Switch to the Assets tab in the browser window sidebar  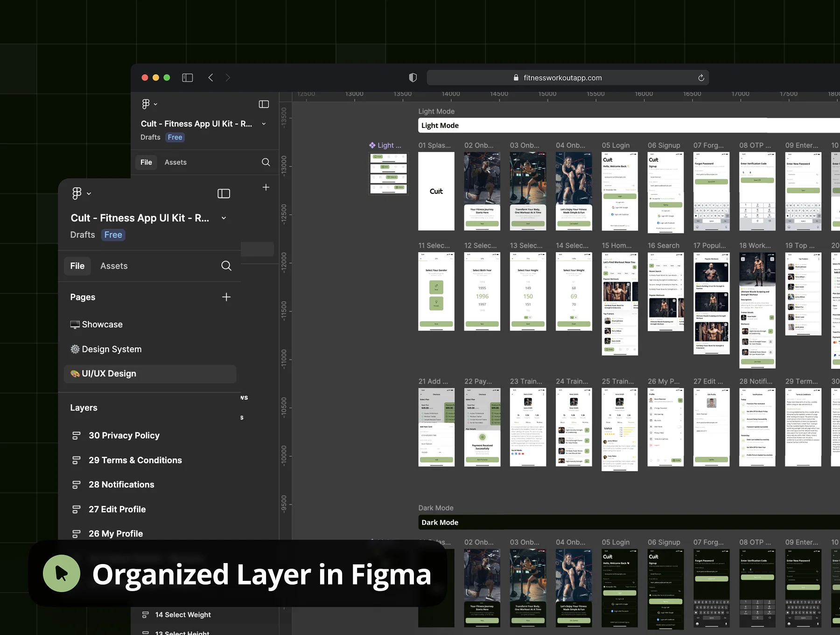[x=175, y=162]
